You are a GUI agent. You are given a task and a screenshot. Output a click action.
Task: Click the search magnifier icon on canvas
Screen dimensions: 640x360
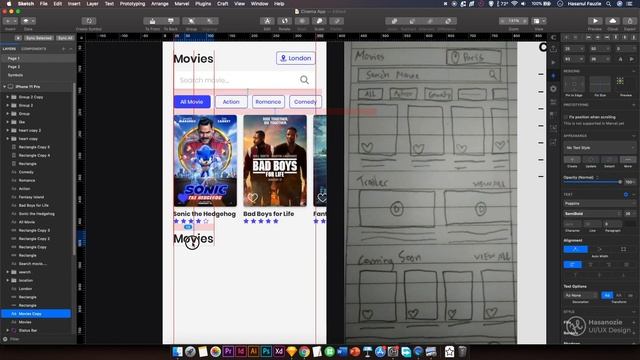point(304,80)
